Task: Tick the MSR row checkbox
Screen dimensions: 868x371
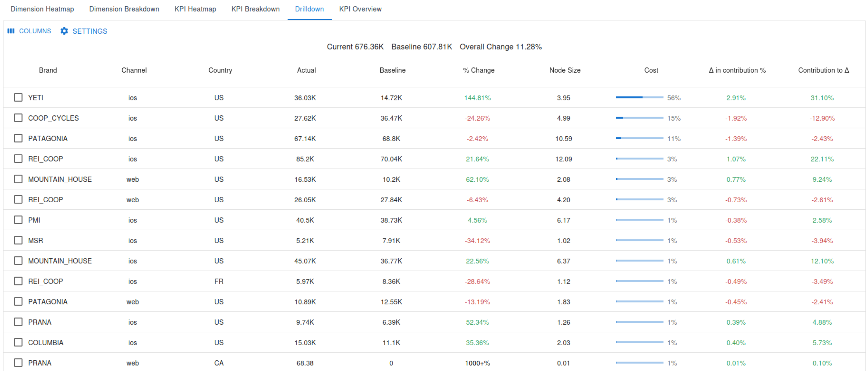Action: (x=18, y=240)
